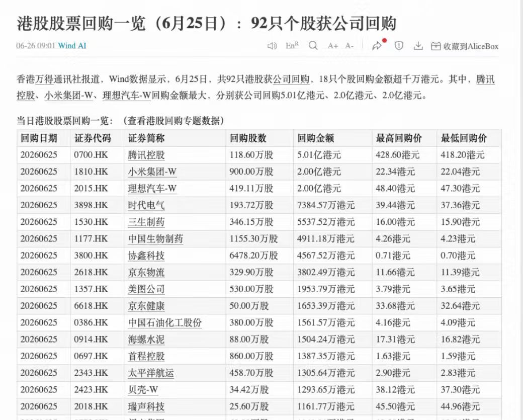Open 中国石油化工股份 stock link
523x420 pixels.
[165, 322]
